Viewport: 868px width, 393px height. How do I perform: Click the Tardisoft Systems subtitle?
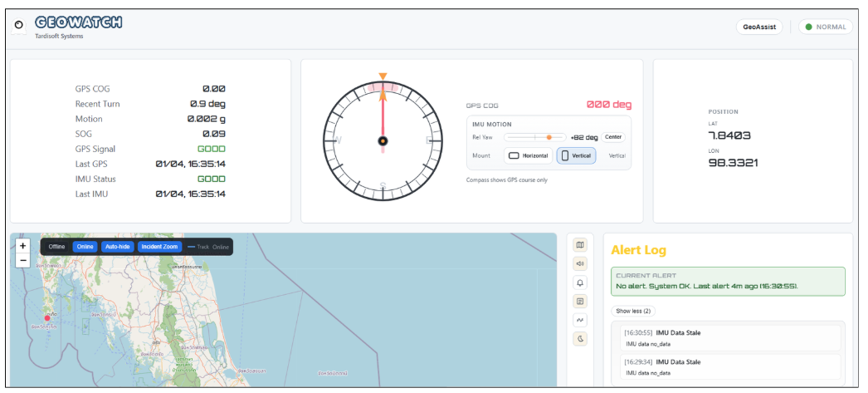[x=59, y=36]
